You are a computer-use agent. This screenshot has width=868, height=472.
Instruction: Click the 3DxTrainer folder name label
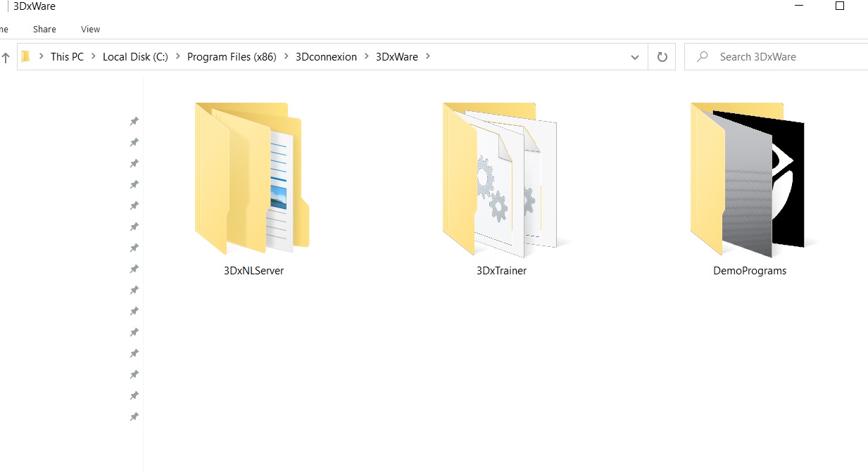501,271
